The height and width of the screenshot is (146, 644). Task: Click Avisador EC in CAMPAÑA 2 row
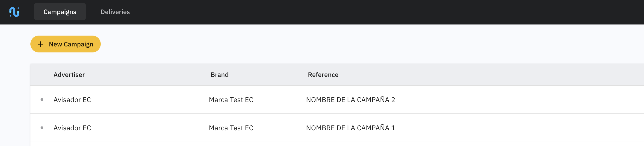pyautogui.click(x=72, y=100)
